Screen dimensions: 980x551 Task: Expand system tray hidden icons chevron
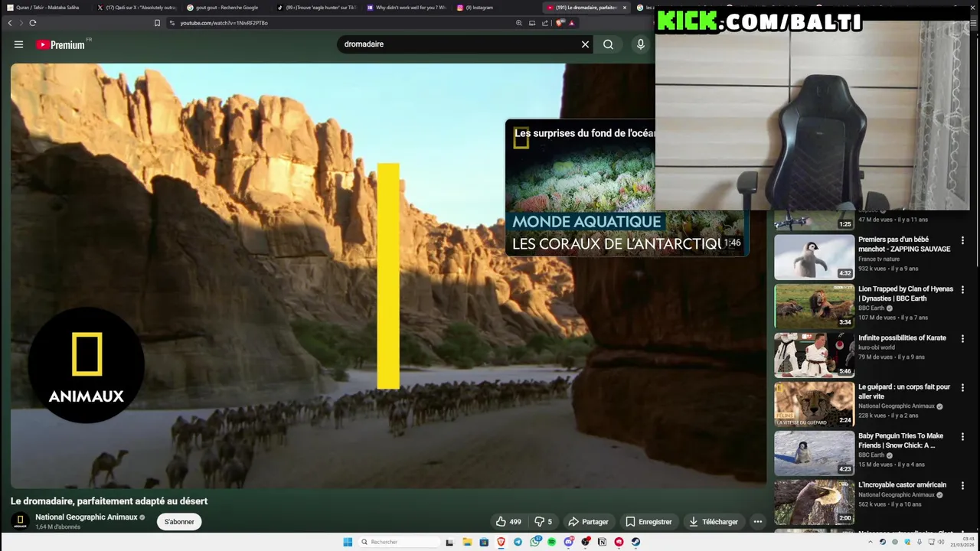click(x=871, y=542)
